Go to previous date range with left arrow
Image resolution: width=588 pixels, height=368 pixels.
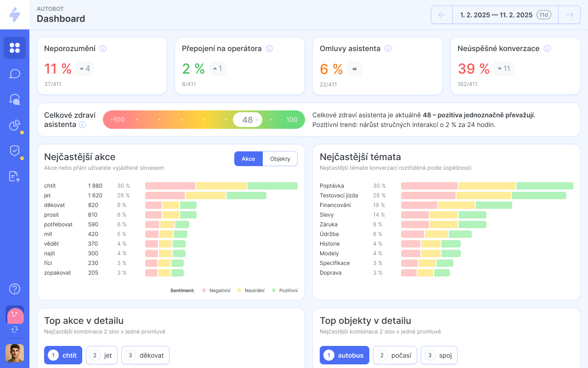tap(442, 15)
